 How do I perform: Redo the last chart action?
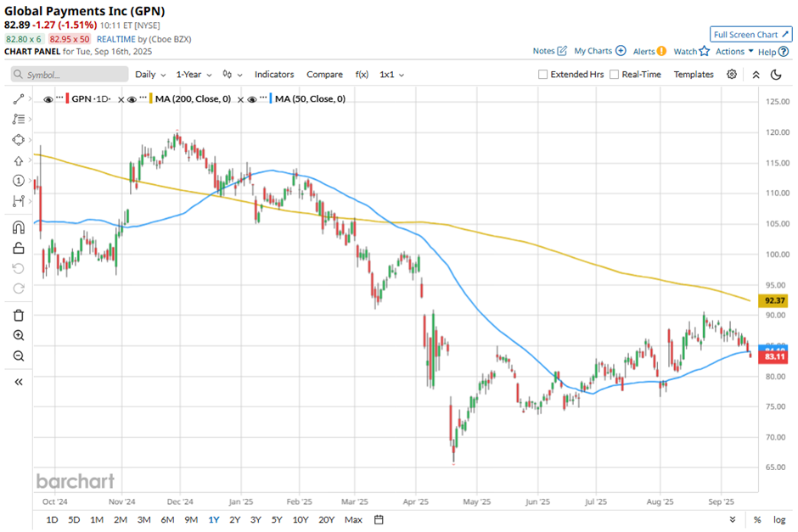click(x=19, y=288)
